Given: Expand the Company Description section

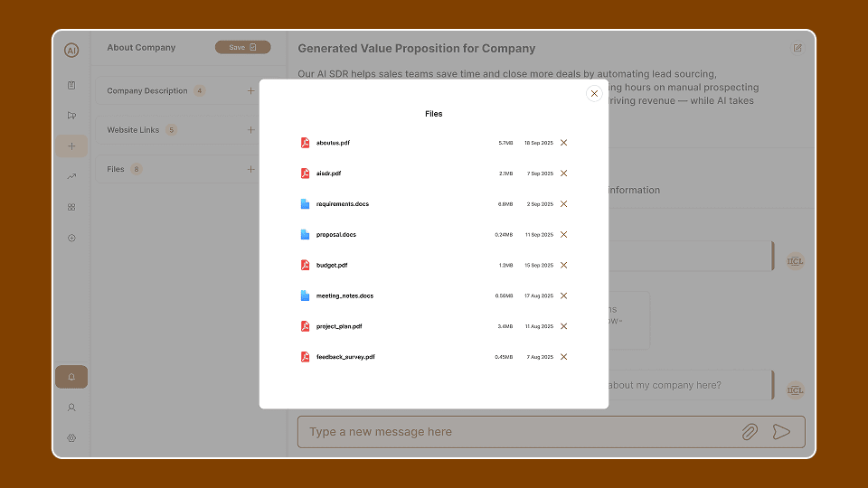Looking at the screenshot, I should tap(250, 91).
